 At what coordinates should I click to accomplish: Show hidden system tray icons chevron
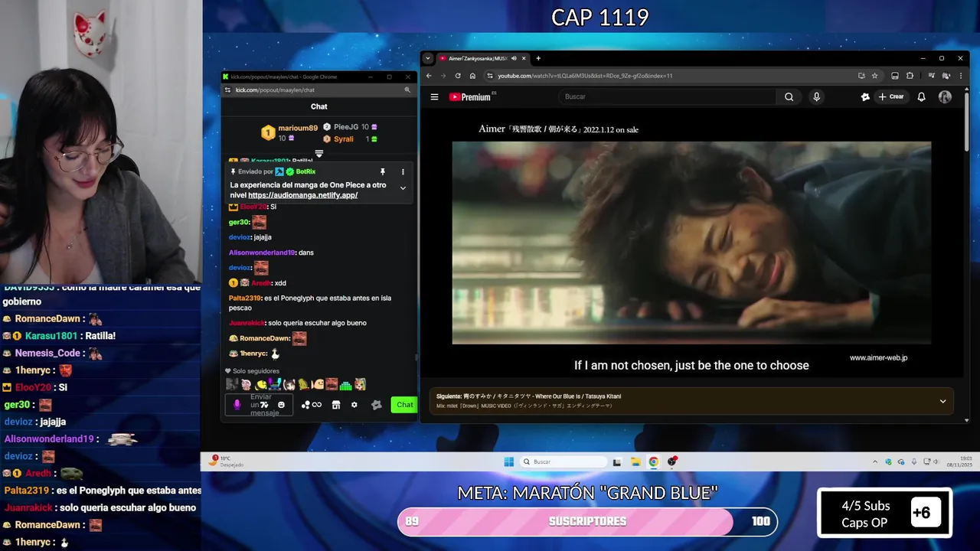coord(875,461)
